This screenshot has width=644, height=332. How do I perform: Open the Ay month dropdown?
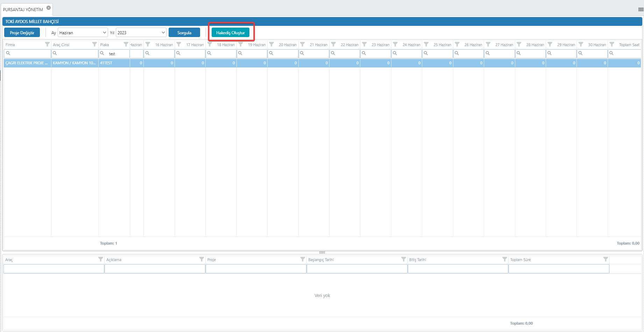[x=83, y=33]
